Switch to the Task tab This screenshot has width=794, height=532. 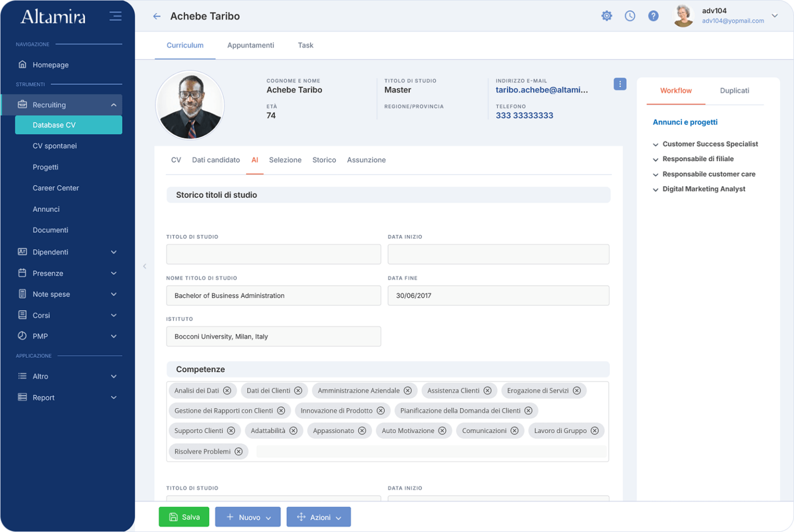pos(306,45)
